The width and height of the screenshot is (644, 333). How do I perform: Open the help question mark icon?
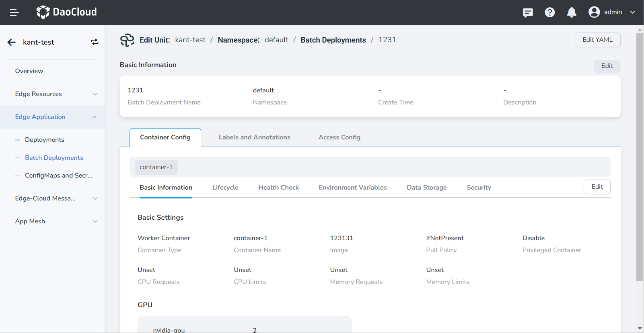pyautogui.click(x=549, y=12)
